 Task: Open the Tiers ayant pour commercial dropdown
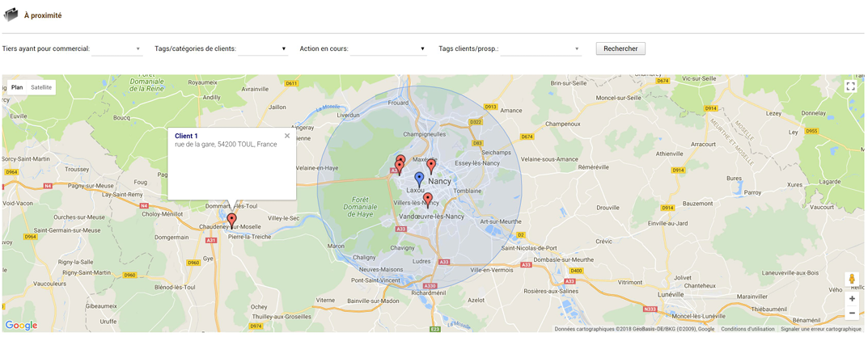(x=117, y=48)
